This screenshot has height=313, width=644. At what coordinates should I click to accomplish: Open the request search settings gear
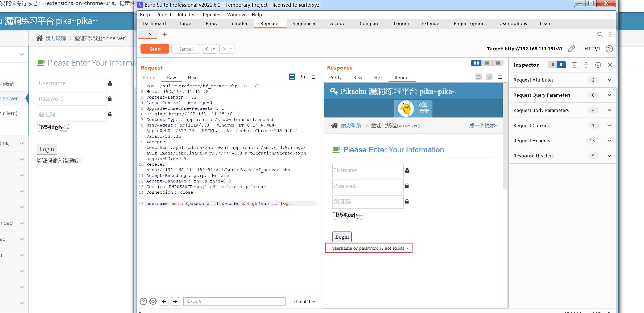(x=153, y=301)
